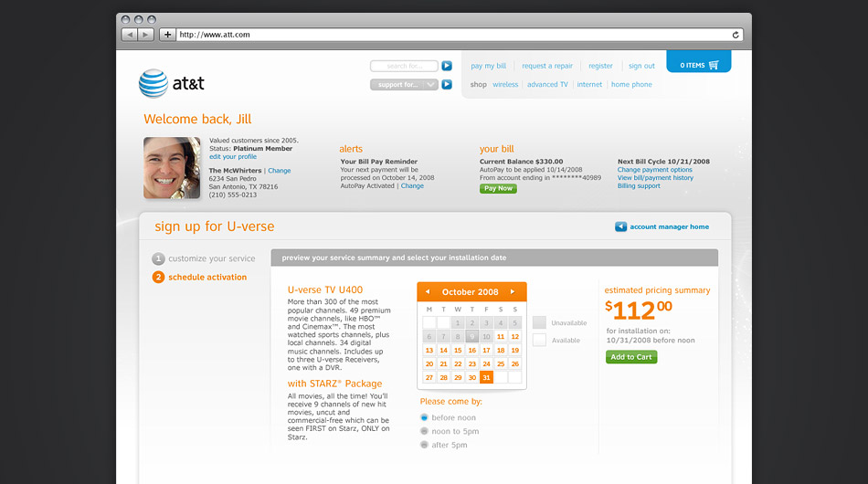The image size is (868, 484).
Task: Select October 20 on the calendar
Action: [429, 364]
